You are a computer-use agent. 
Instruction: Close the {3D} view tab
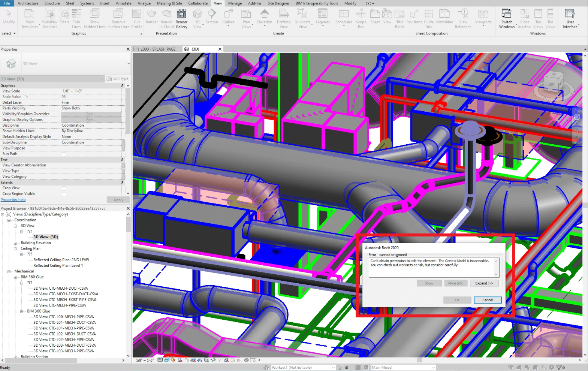[220, 49]
